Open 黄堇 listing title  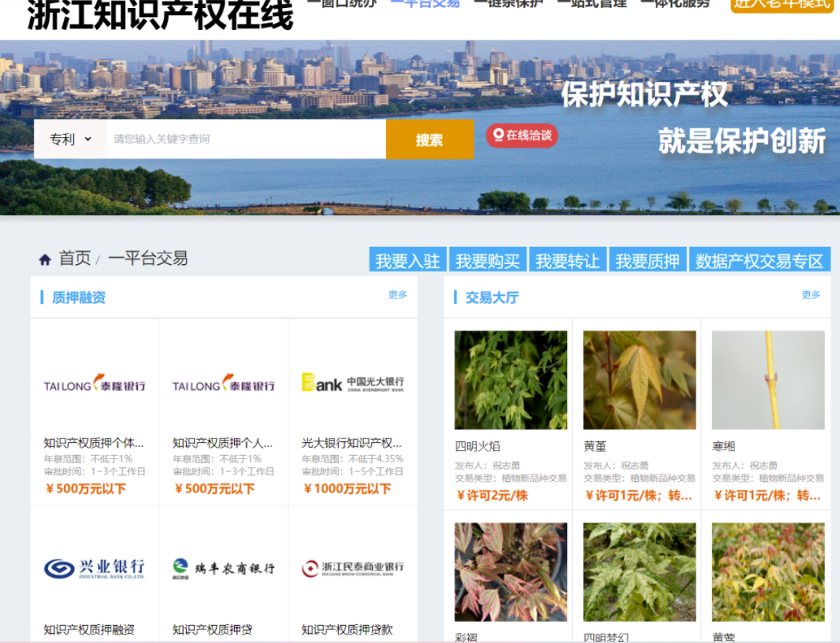[594, 446]
